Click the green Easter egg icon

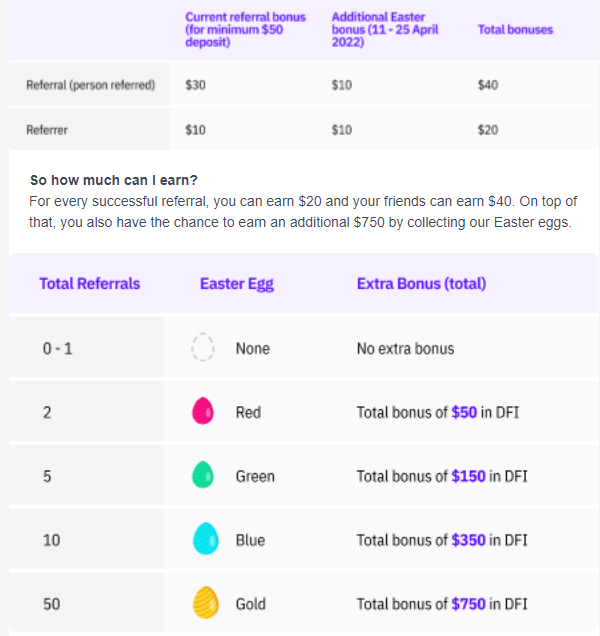204,476
